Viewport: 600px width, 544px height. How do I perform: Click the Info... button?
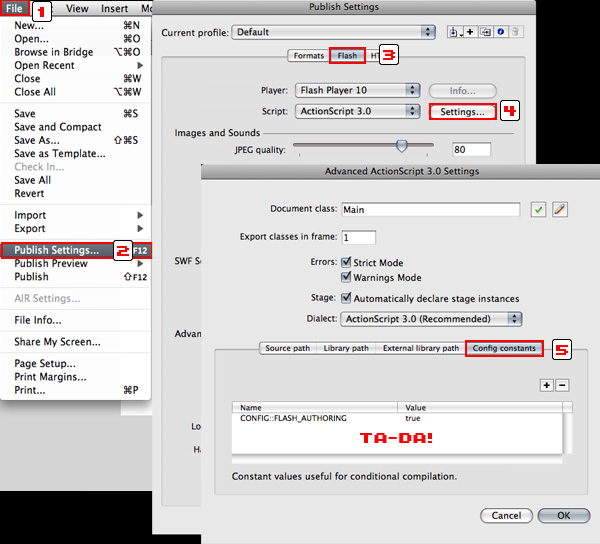pyautogui.click(x=462, y=91)
